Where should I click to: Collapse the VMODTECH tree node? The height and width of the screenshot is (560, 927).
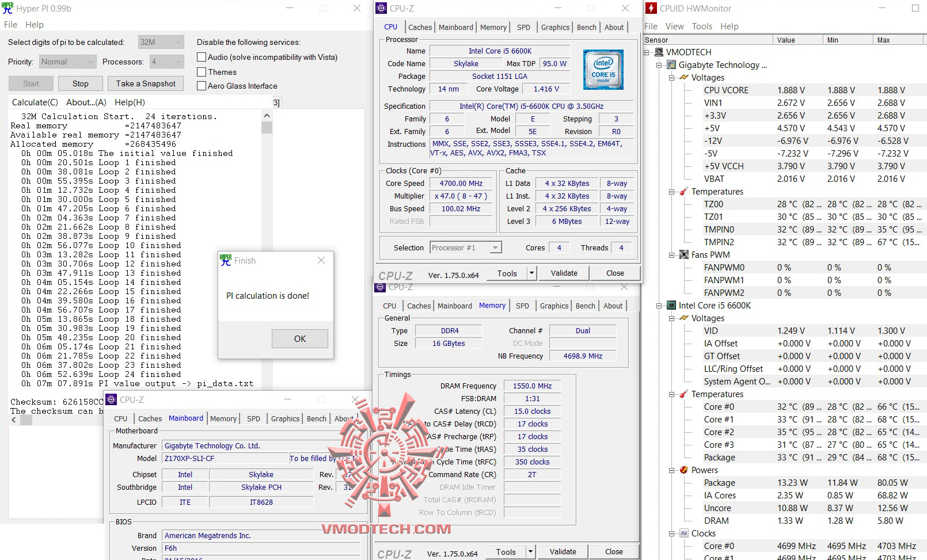(647, 52)
